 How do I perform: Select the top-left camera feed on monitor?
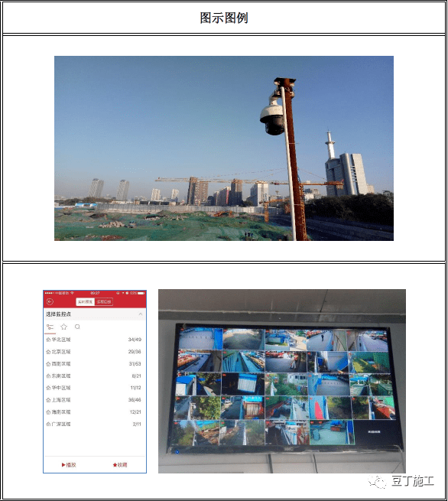point(200,339)
